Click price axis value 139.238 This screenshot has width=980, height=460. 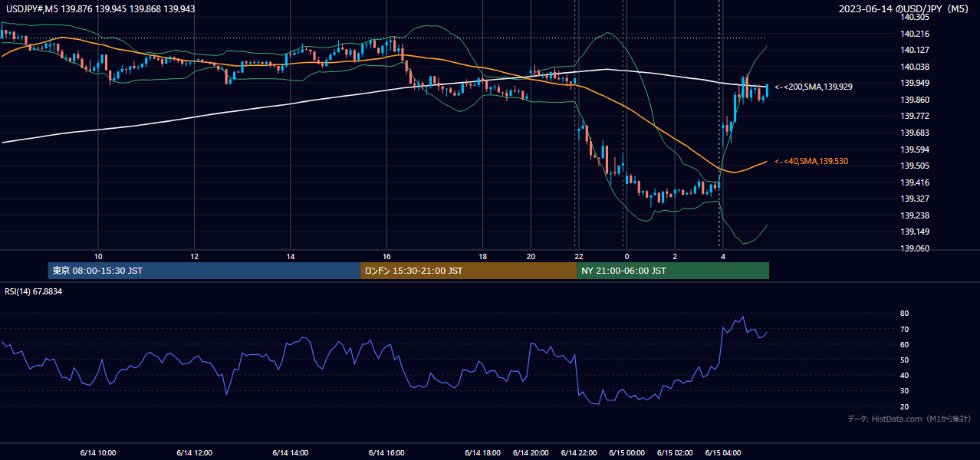(x=916, y=215)
